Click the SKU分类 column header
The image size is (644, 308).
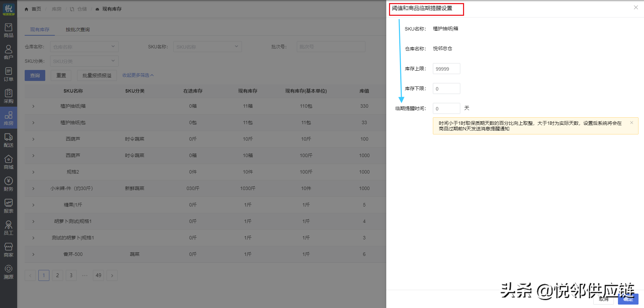pyautogui.click(x=135, y=91)
